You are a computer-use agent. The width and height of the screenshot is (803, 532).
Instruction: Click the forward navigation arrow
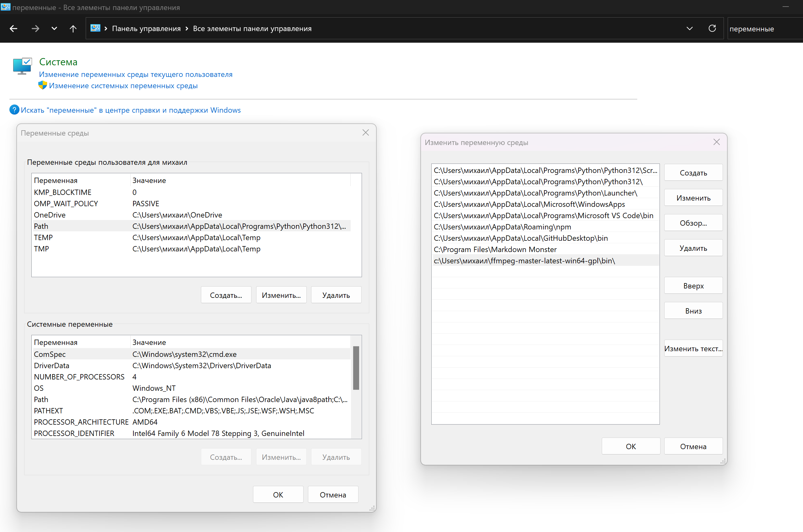pyautogui.click(x=35, y=29)
